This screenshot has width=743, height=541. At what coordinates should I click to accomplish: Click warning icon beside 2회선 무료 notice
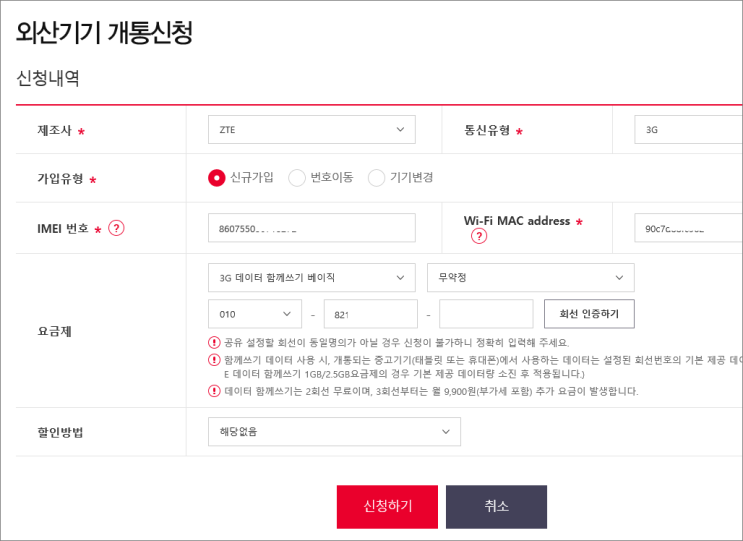pos(214,391)
